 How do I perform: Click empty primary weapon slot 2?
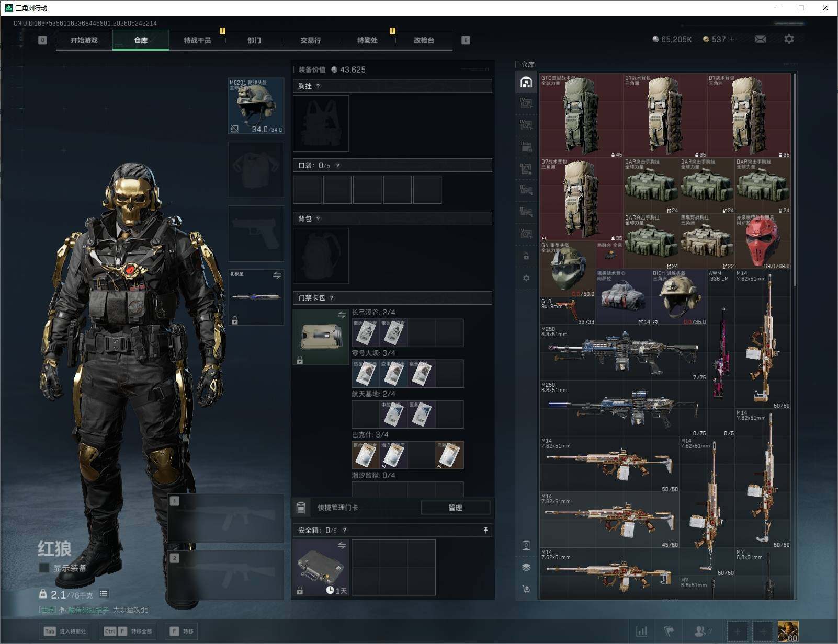[226, 575]
